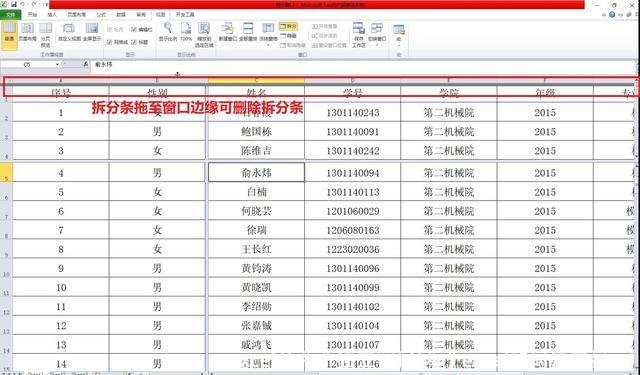Hide the current window (隐藏)
This screenshot has width=640, height=375.
[x=289, y=36]
